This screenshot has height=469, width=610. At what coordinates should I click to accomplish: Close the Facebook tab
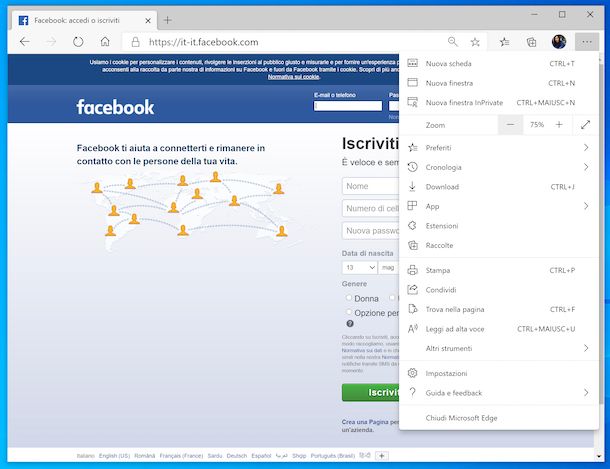click(148, 21)
